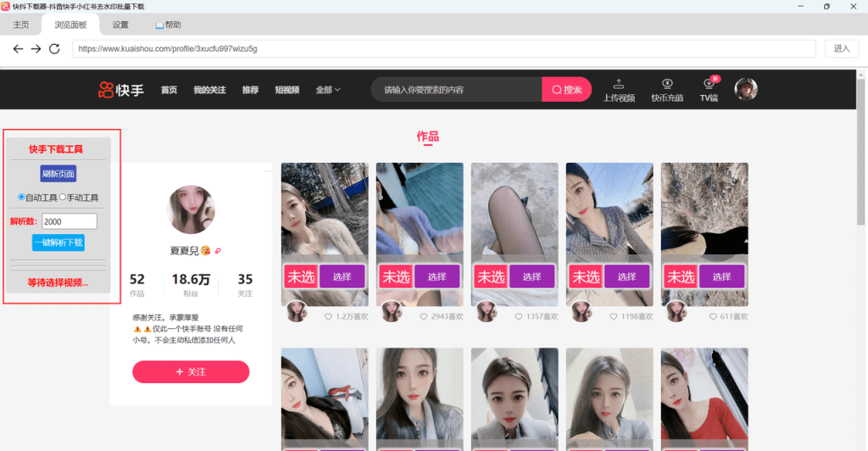Toggle 未选 on the 1198喜欢 video
868x451 pixels.
(x=587, y=276)
